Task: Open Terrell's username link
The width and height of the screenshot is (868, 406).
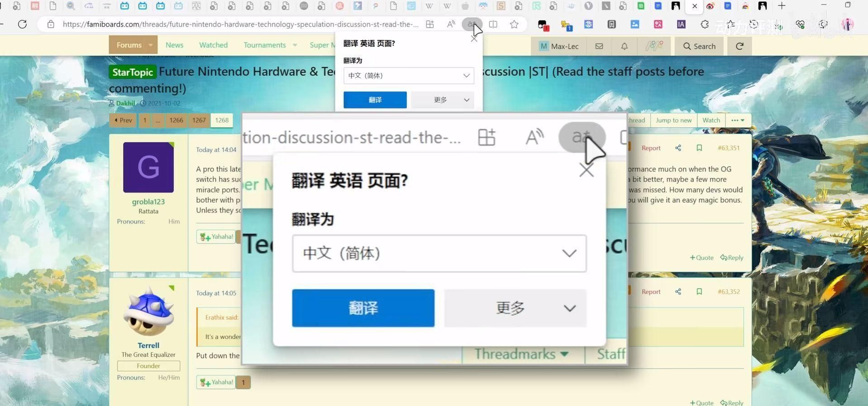Action: point(148,345)
